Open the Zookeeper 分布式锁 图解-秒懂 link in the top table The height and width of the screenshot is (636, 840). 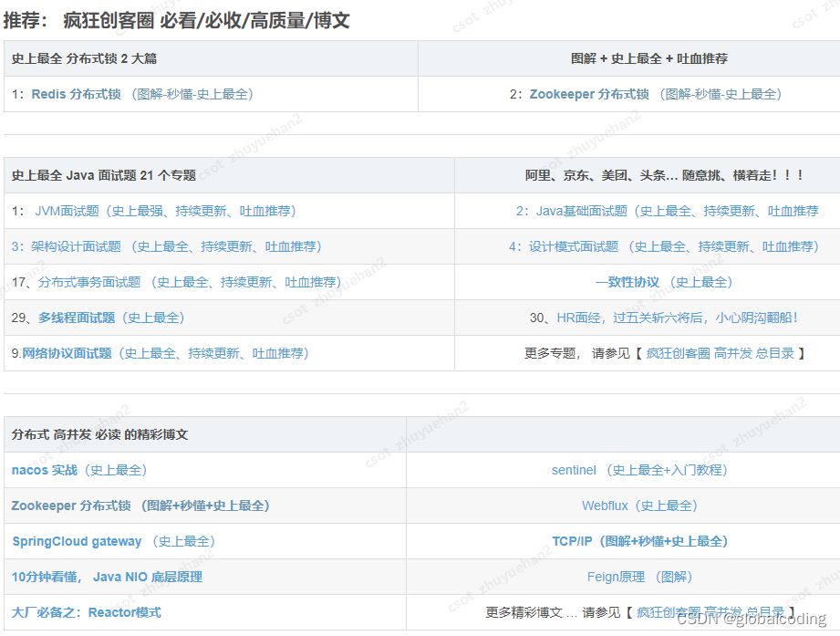pyautogui.click(x=655, y=94)
